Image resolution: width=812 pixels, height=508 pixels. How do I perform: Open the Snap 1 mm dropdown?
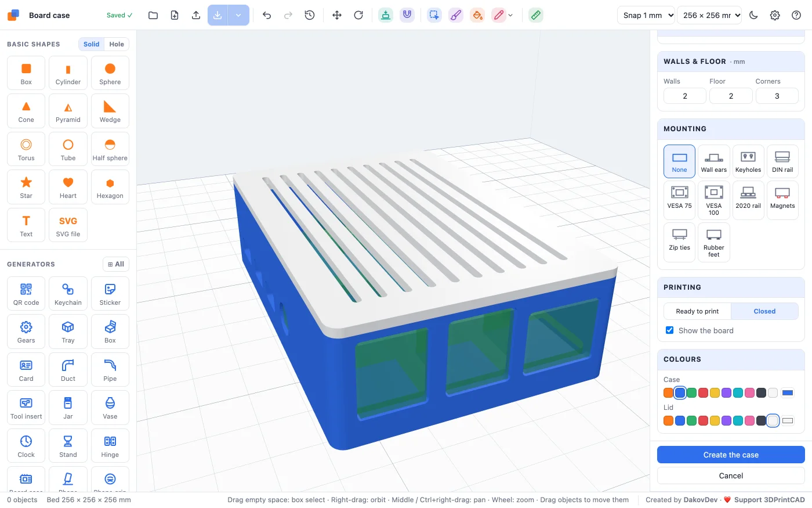pos(647,15)
